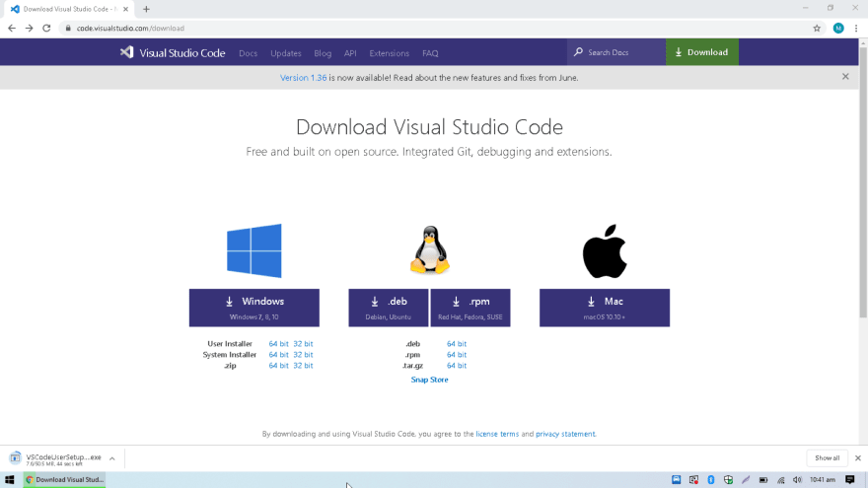Click the .rpm download button
The width and height of the screenshot is (868, 488).
click(x=470, y=308)
